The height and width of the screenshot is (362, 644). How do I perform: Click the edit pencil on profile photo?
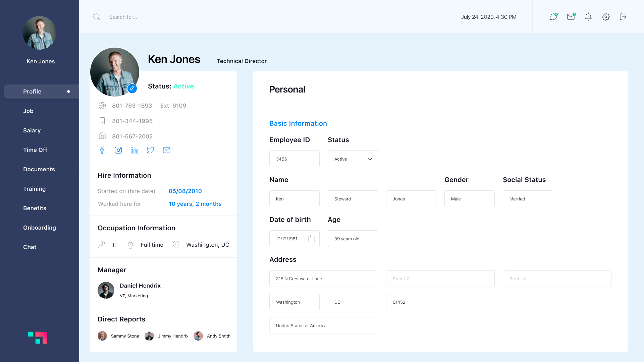click(x=132, y=88)
